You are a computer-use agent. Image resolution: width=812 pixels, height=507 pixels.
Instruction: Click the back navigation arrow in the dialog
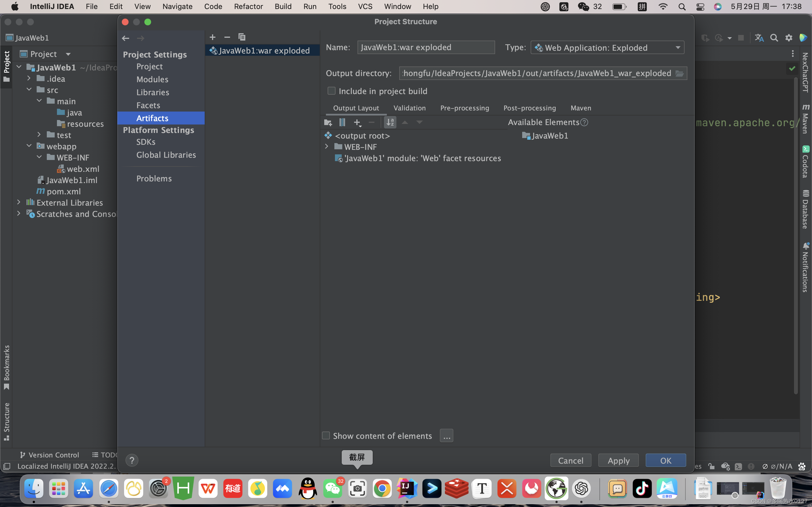tap(125, 38)
